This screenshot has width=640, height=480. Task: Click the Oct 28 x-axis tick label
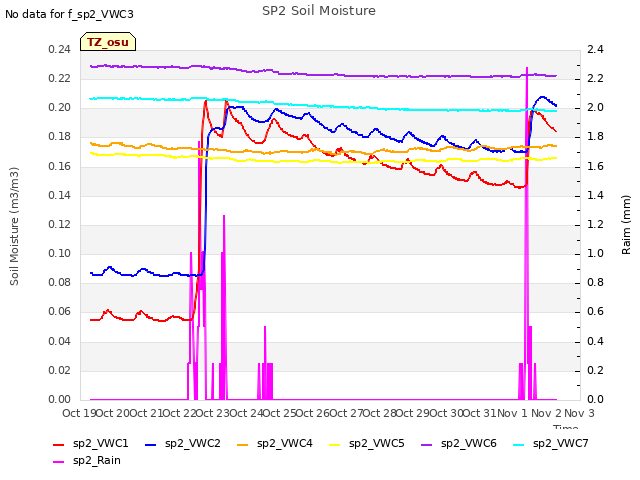380,413
